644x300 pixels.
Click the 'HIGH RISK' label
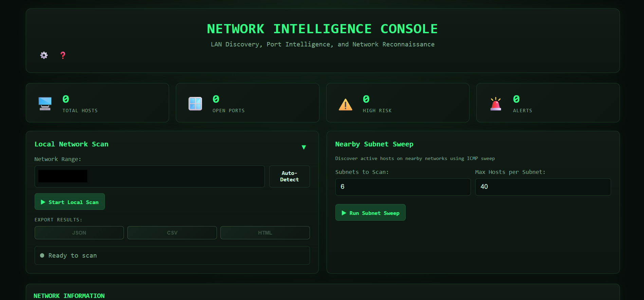tap(377, 111)
